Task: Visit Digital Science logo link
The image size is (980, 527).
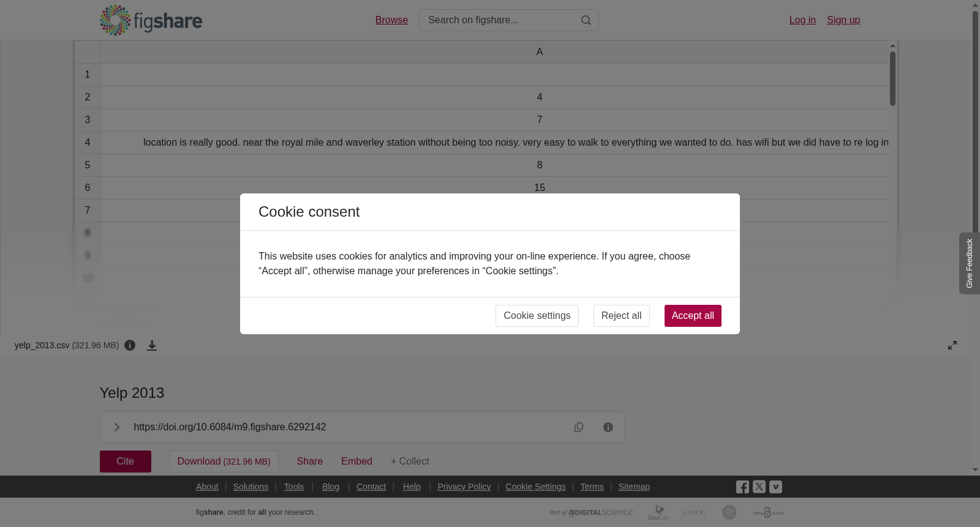Action: pyautogui.click(x=591, y=512)
